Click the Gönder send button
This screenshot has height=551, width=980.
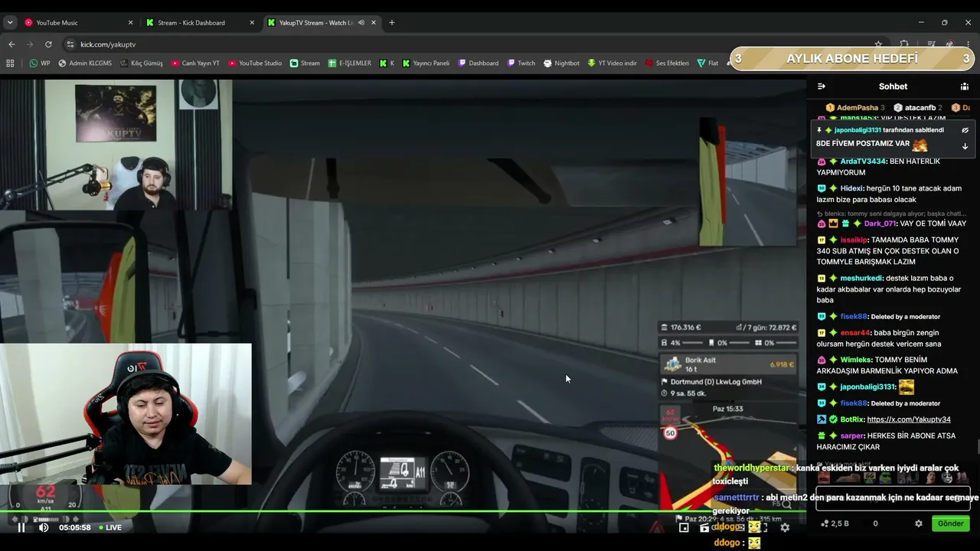point(950,523)
